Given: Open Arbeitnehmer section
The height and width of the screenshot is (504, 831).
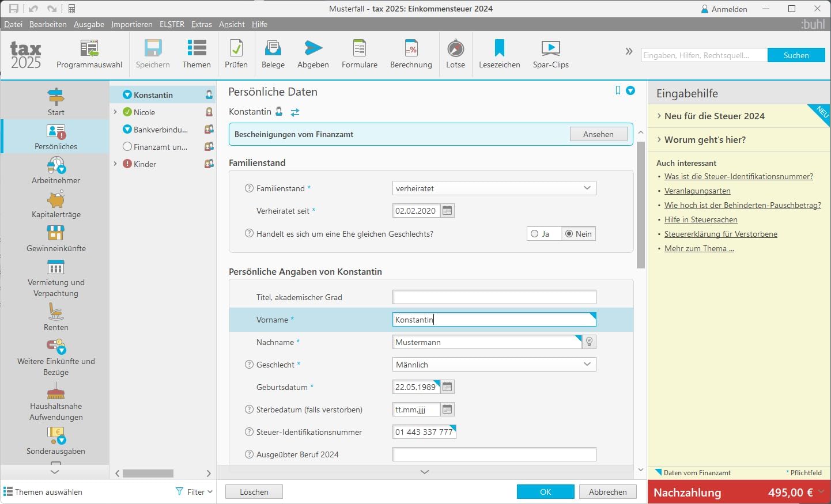Looking at the screenshot, I should click(56, 170).
